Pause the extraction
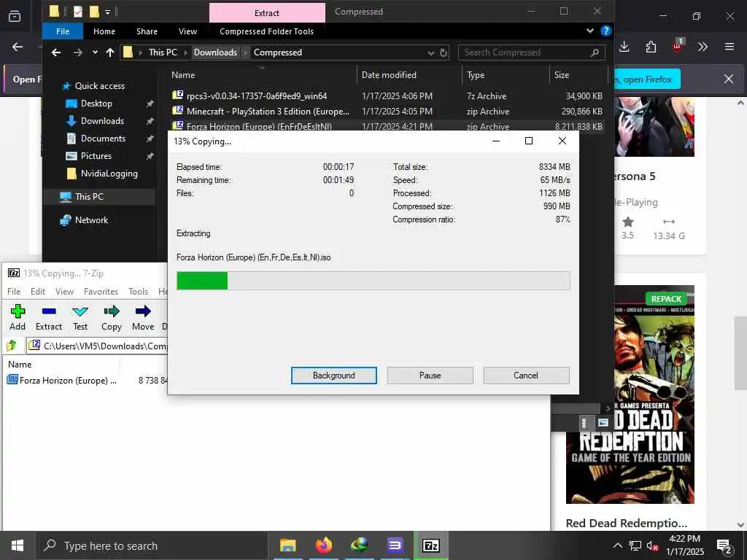This screenshot has width=747, height=560. (x=430, y=376)
